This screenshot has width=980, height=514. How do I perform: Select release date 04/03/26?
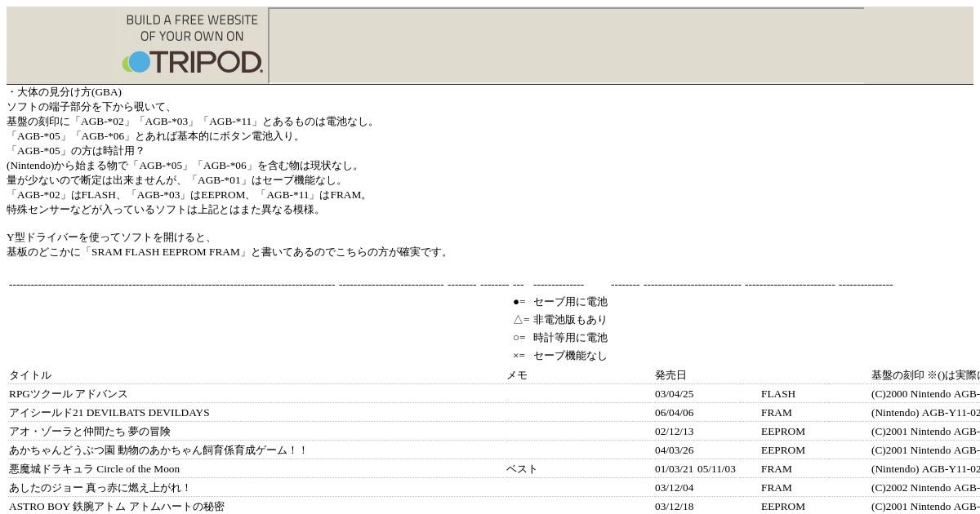[674, 450]
